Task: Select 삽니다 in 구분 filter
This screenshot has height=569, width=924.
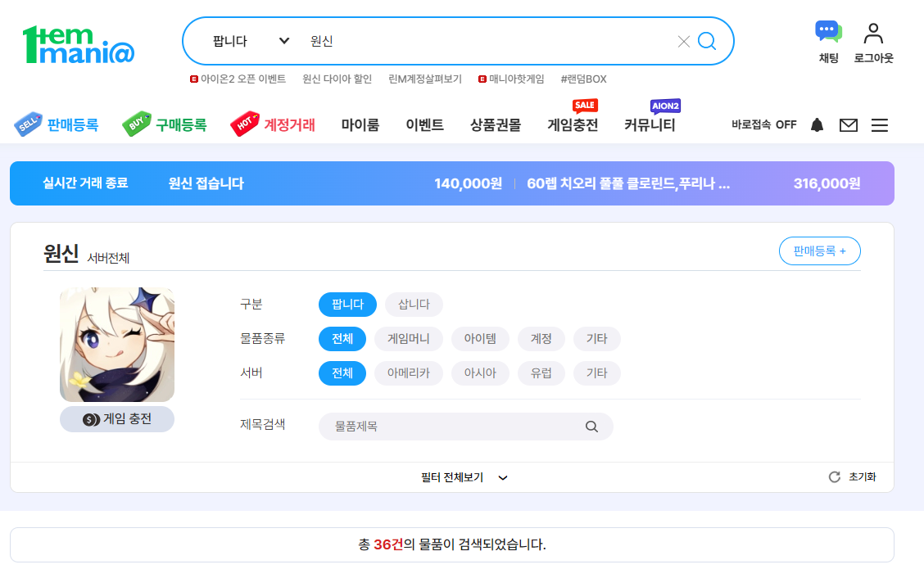Action: (x=414, y=305)
